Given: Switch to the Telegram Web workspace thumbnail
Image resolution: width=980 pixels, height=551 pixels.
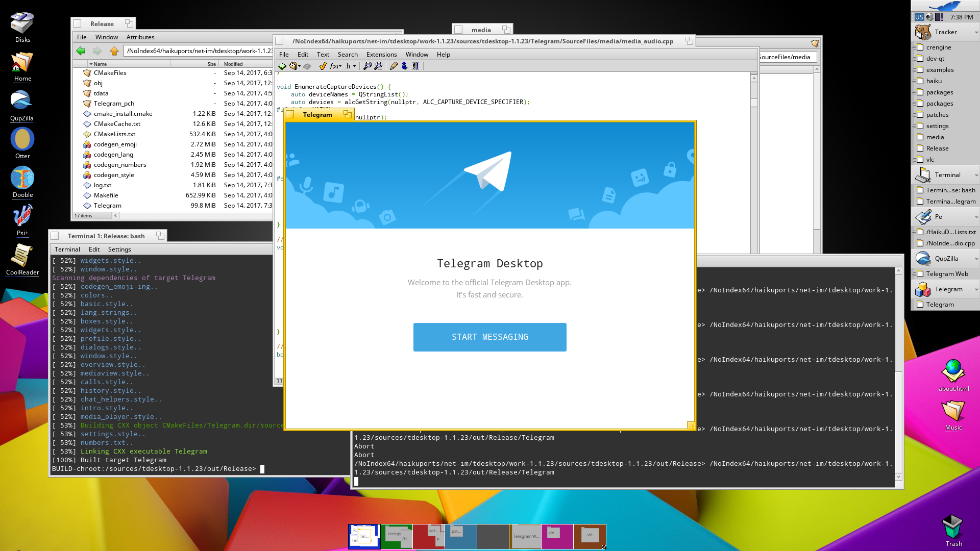Looking at the screenshot, I should 525,537.
